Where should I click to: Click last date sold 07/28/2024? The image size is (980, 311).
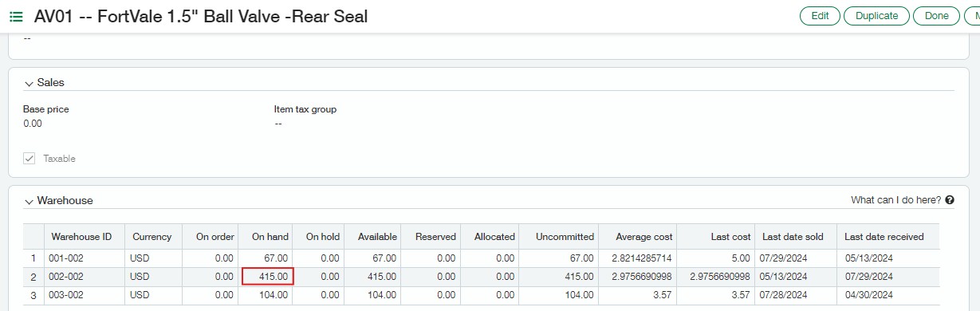pos(795,295)
